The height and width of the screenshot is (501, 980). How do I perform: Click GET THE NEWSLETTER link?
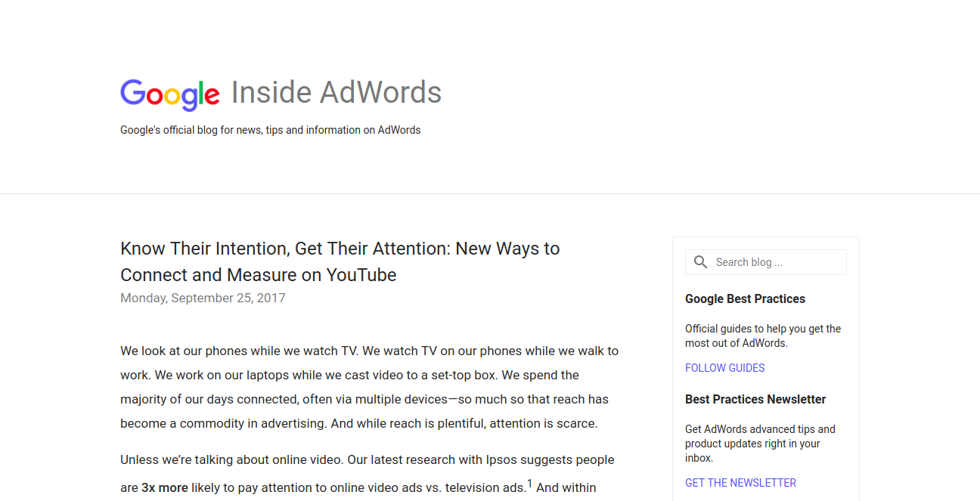(x=740, y=483)
